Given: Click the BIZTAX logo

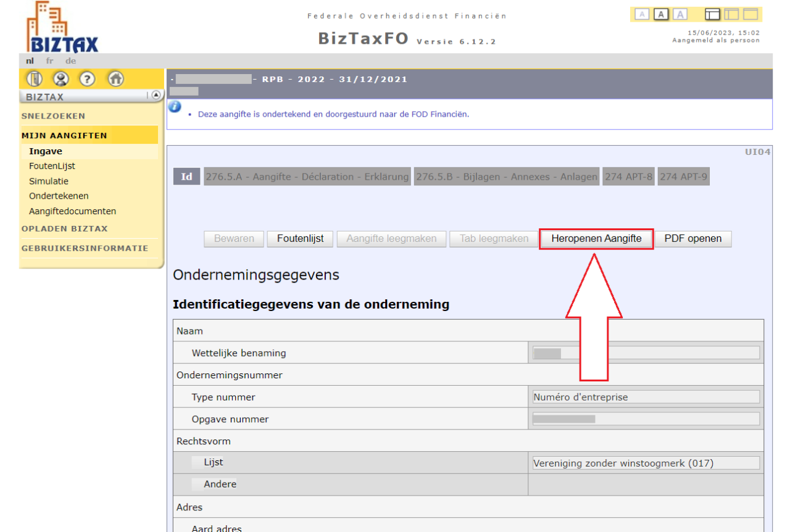Looking at the screenshot, I should (x=62, y=28).
